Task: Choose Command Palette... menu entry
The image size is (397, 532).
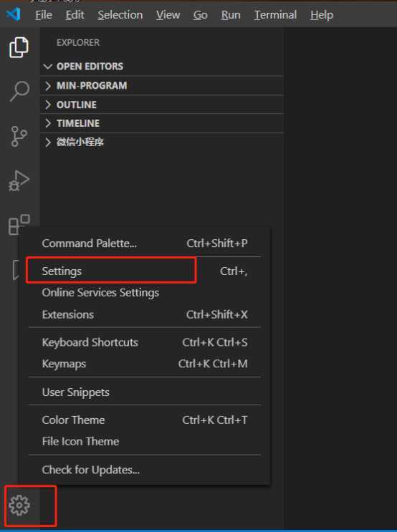Action: coord(145,243)
